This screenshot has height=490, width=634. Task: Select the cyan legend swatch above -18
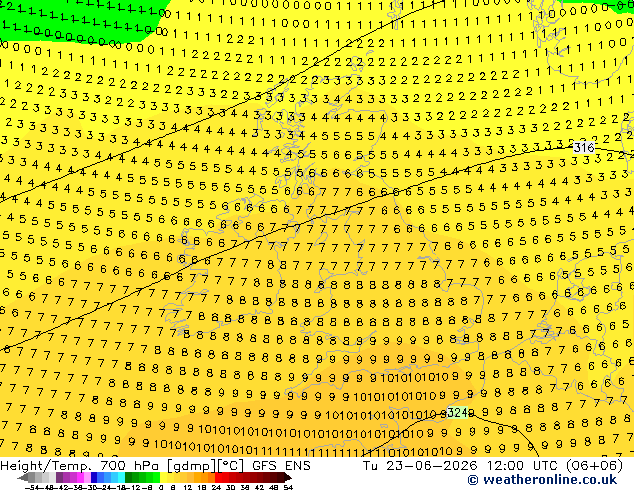[x=122, y=477]
